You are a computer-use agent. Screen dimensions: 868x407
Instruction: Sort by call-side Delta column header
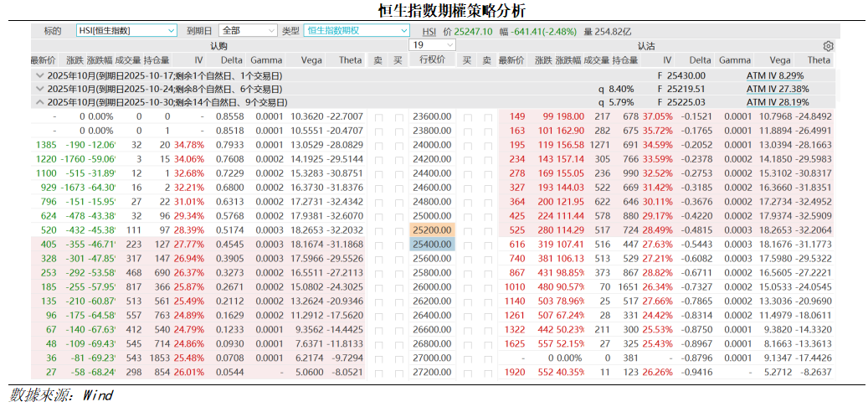(231, 60)
